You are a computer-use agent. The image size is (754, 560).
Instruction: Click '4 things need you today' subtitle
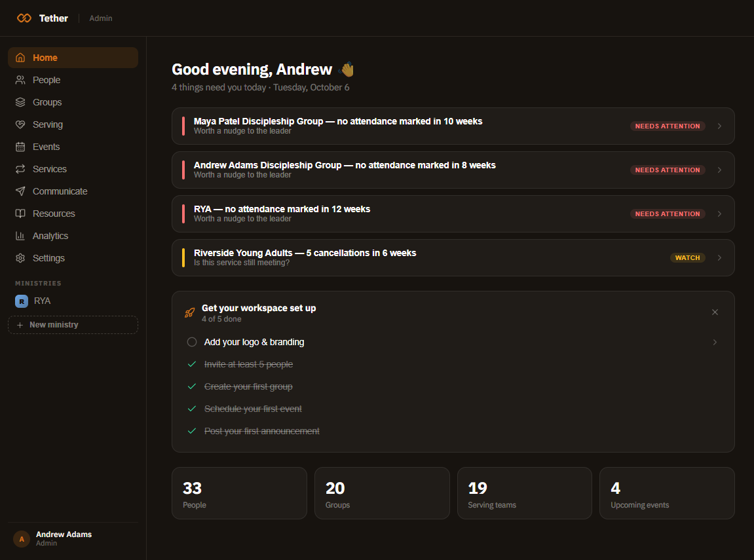coord(219,88)
